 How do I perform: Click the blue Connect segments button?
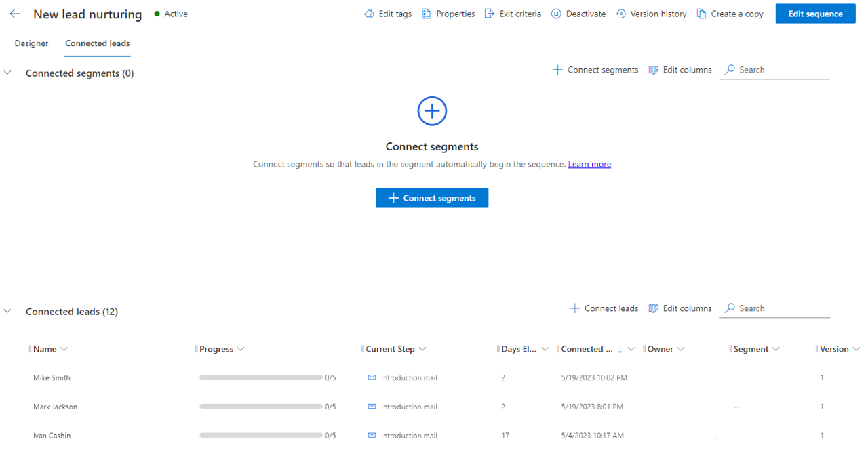432,198
